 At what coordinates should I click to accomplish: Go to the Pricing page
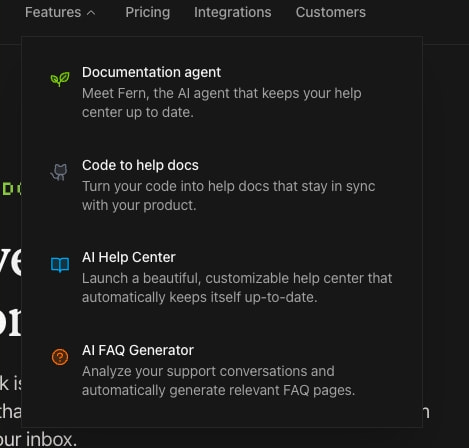(148, 13)
